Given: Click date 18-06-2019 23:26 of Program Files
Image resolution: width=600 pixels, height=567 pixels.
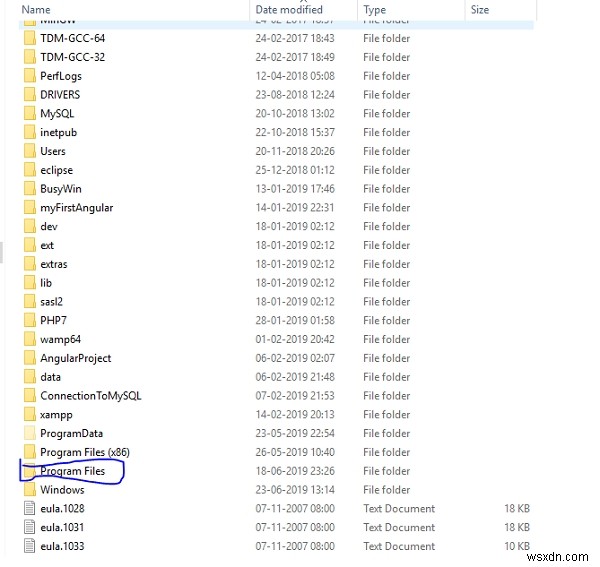Looking at the screenshot, I should [x=295, y=471].
